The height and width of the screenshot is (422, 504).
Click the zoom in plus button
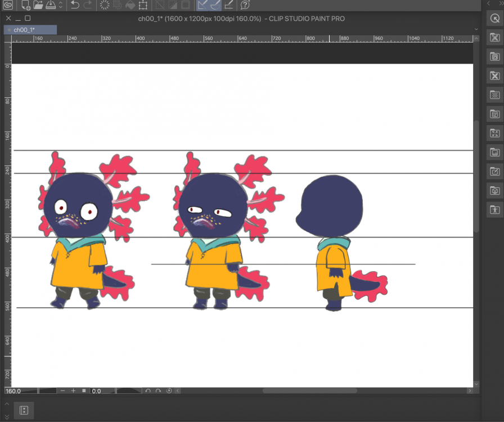(73, 390)
